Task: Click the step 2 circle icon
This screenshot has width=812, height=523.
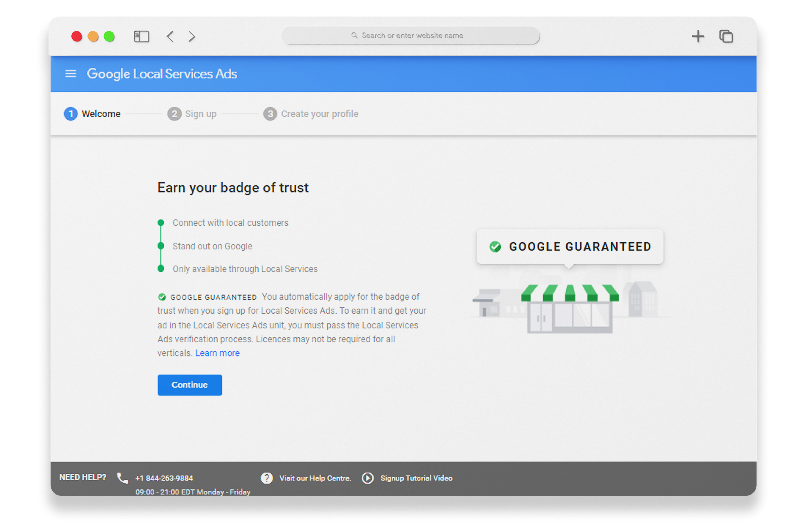Action: point(174,114)
